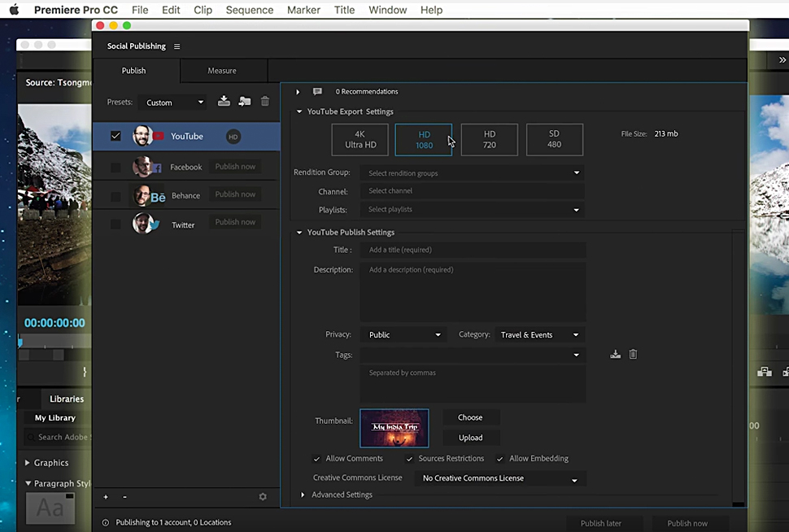Open the Libraries tab in background window
Viewport: 789px width, 532px height.
tap(67, 399)
